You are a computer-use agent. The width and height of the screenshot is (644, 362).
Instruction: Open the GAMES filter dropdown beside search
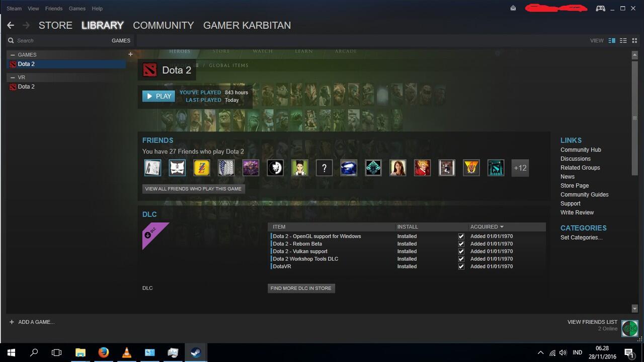point(121,41)
